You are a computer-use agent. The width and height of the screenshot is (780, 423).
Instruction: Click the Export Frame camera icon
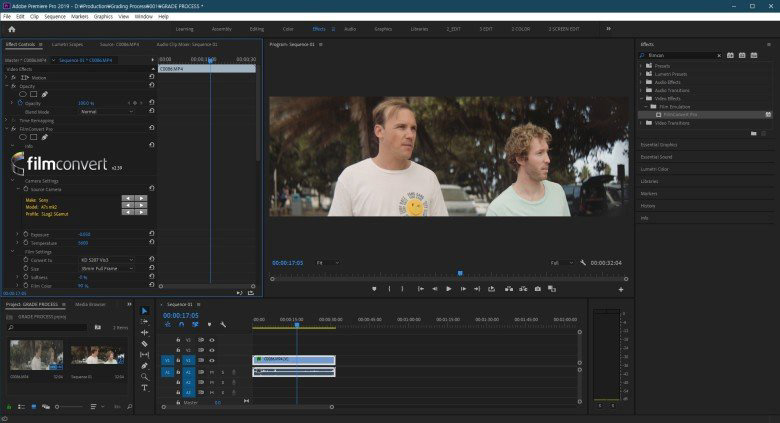click(x=538, y=289)
